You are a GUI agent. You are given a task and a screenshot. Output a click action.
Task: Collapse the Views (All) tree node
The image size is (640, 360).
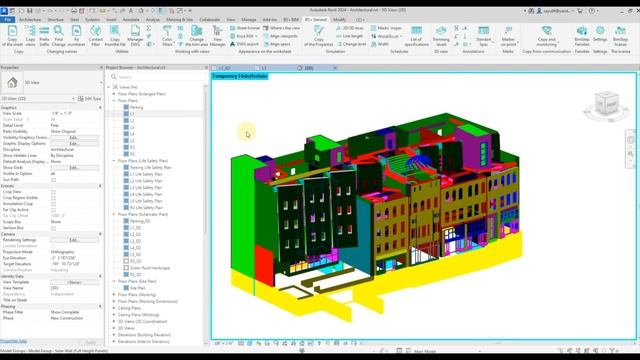pyautogui.click(x=109, y=87)
